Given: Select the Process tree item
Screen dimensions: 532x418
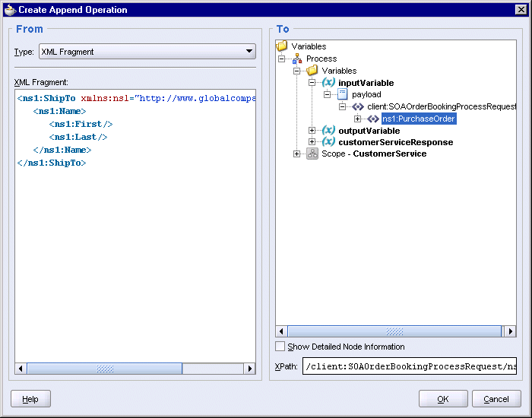Looking at the screenshot, I should 321,59.
